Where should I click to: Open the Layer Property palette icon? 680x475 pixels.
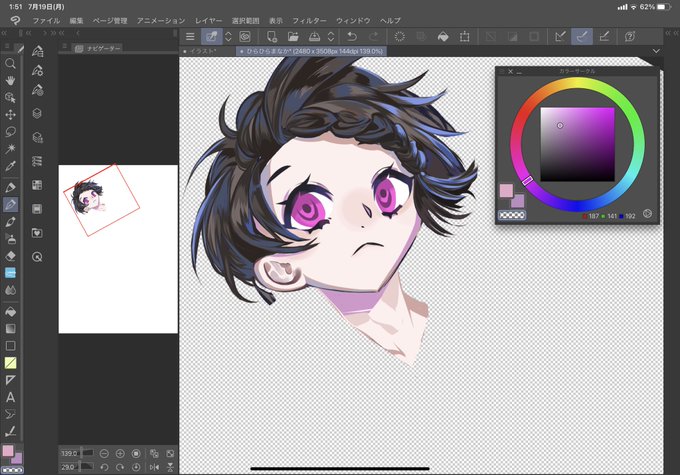click(x=37, y=138)
